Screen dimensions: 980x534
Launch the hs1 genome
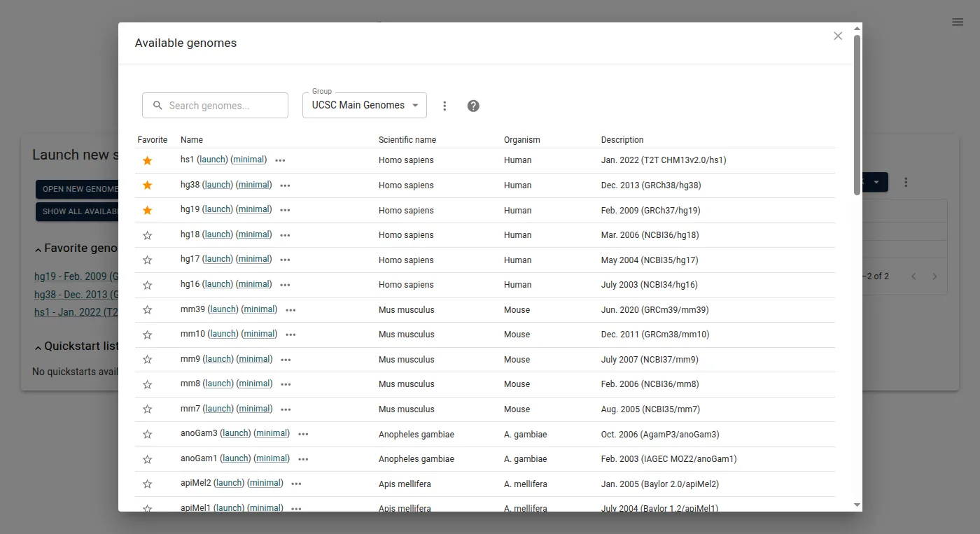click(x=213, y=160)
